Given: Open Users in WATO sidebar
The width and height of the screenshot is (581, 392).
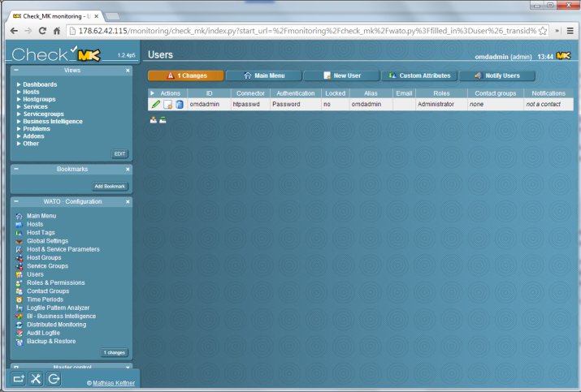Looking at the screenshot, I should (35, 274).
